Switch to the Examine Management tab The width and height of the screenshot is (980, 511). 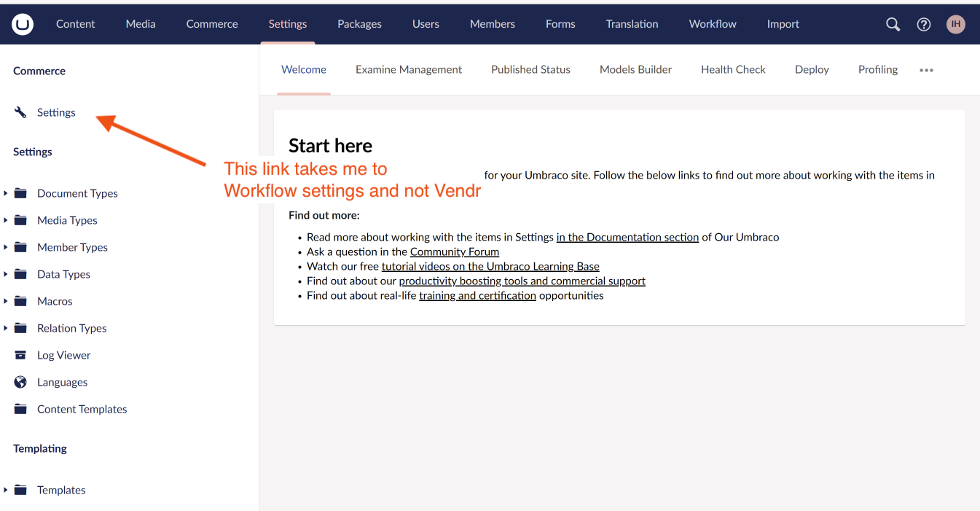point(409,70)
